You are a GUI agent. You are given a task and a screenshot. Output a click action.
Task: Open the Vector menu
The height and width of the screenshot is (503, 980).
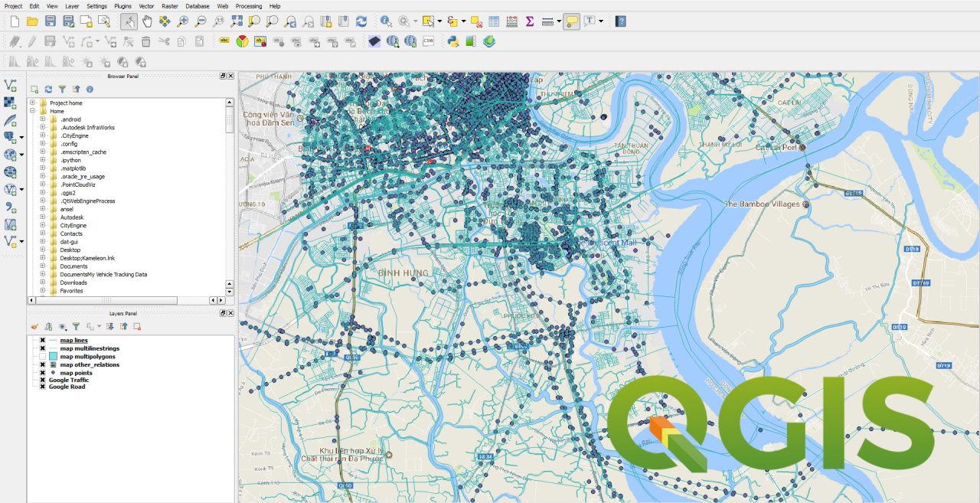point(146,5)
